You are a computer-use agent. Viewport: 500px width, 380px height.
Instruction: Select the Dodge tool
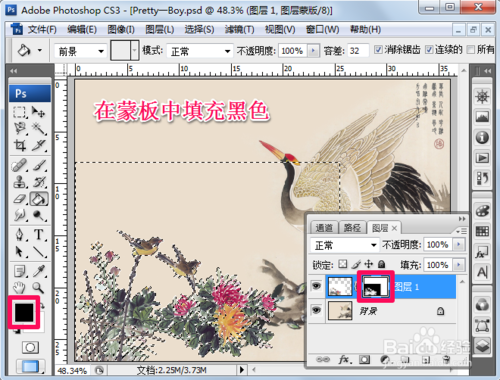(39, 215)
